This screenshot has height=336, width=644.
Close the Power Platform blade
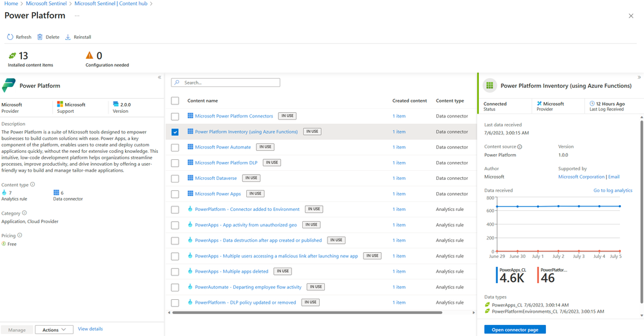coord(631,15)
